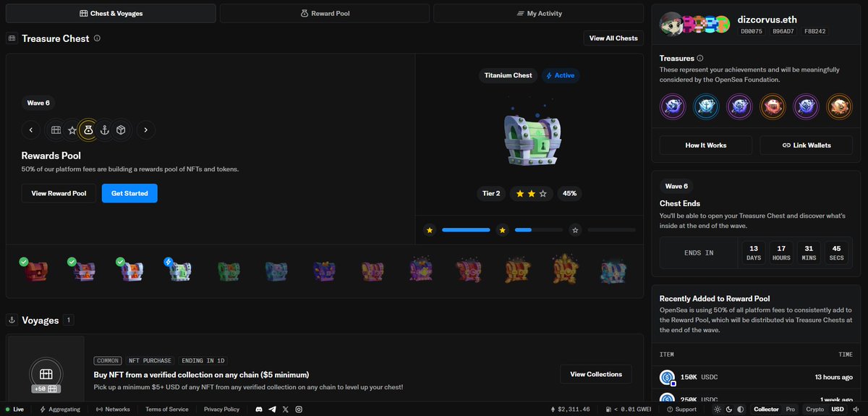Click the first treasure badge
Screen dimensions: 868x416
673,107
